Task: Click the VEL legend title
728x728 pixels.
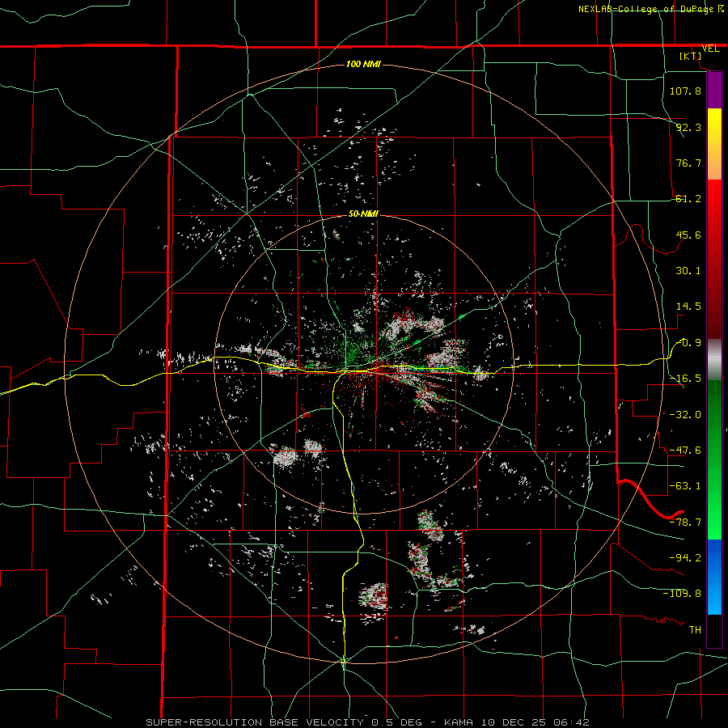Action: 710,49
